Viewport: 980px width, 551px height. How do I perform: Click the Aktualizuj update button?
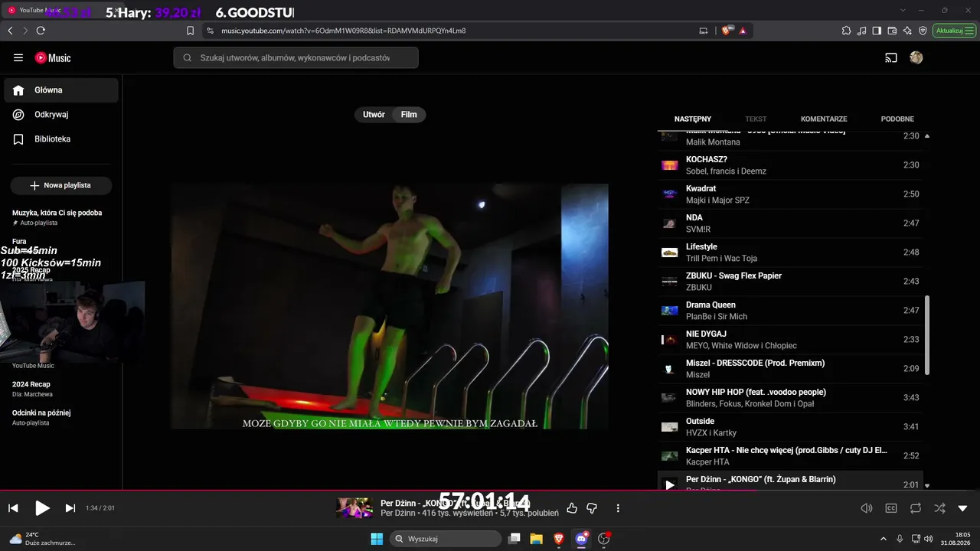tap(955, 31)
